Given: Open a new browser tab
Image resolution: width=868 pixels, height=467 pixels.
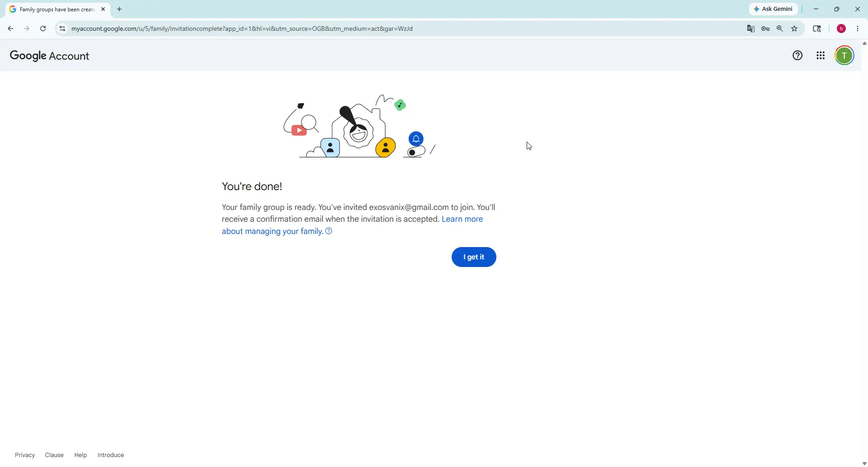Looking at the screenshot, I should tap(120, 9).
